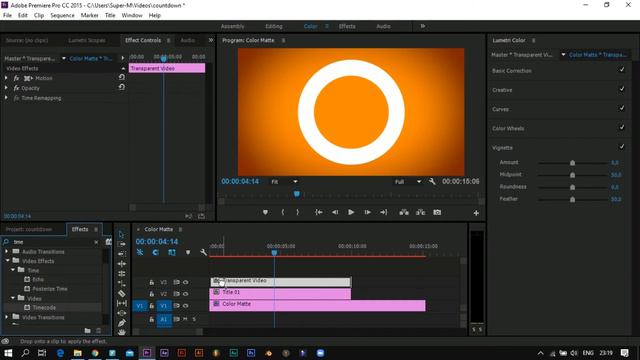Screen dimensions: 640x360
Task: Open timeline display settings wrench
Action: 203,252
